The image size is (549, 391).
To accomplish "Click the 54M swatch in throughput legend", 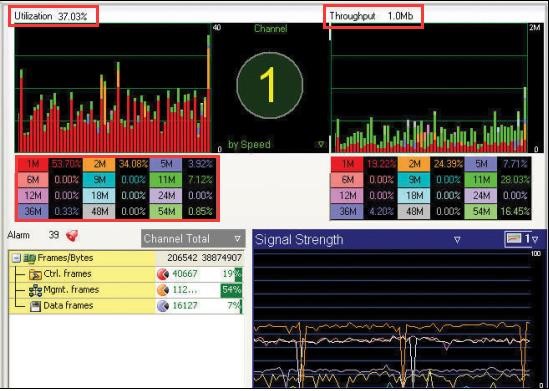I will pos(481,211).
